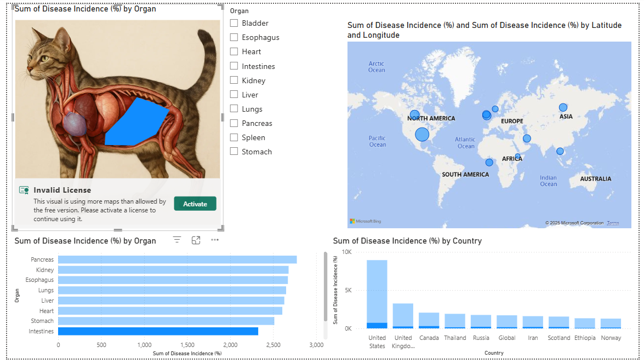Click the Canada column in Country chart
644x364 pixels.
point(429,320)
